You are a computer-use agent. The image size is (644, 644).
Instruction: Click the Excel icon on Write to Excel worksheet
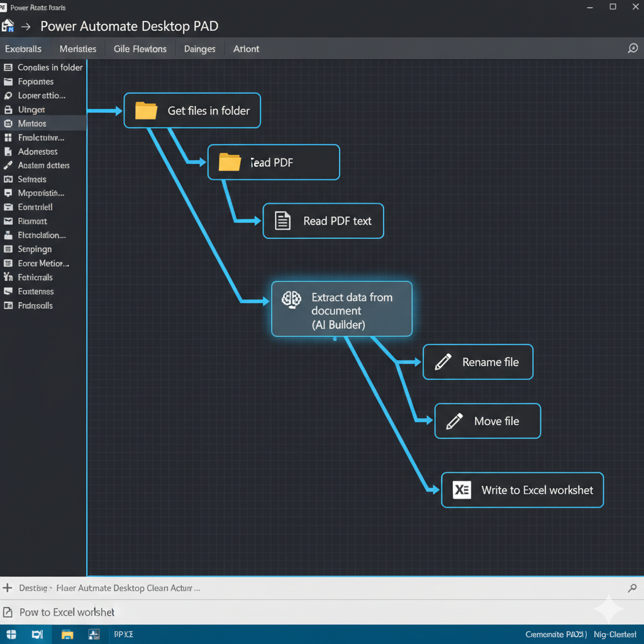462,490
